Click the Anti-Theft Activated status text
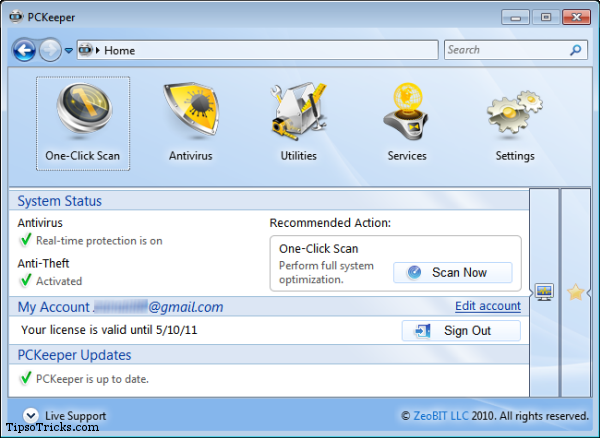 [x=59, y=281]
